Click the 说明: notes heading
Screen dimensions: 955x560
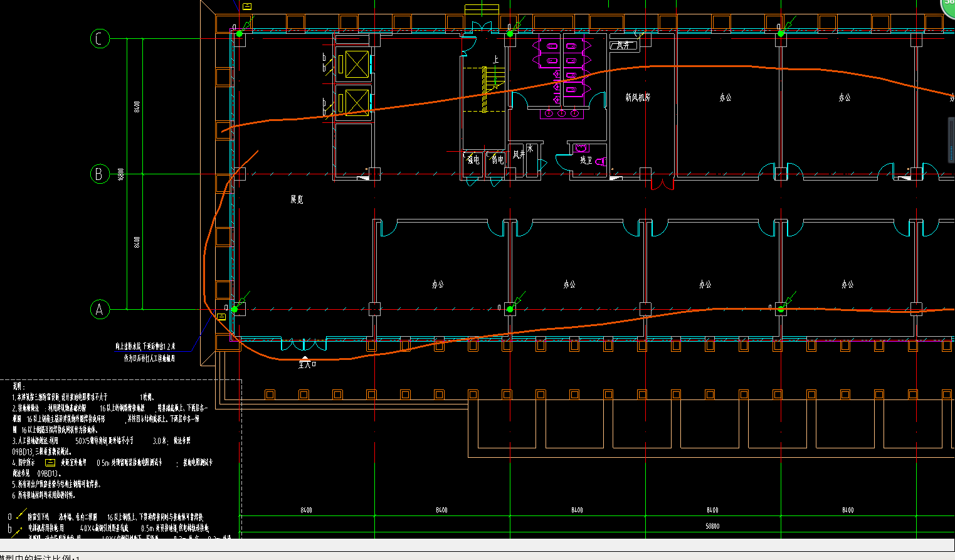pos(19,387)
